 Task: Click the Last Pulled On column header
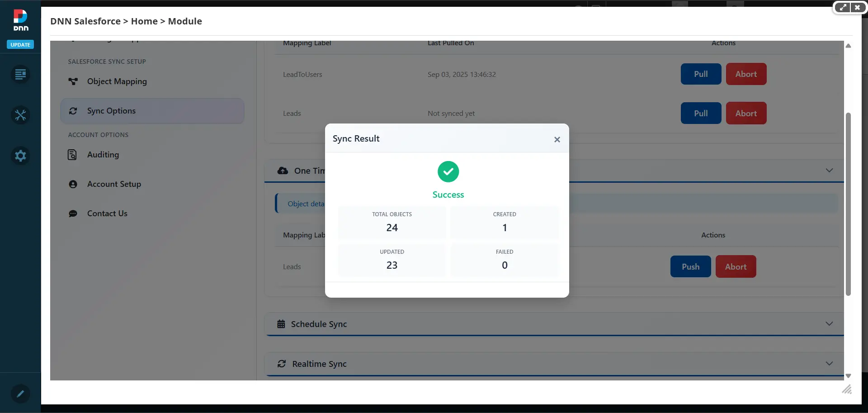[451, 43]
